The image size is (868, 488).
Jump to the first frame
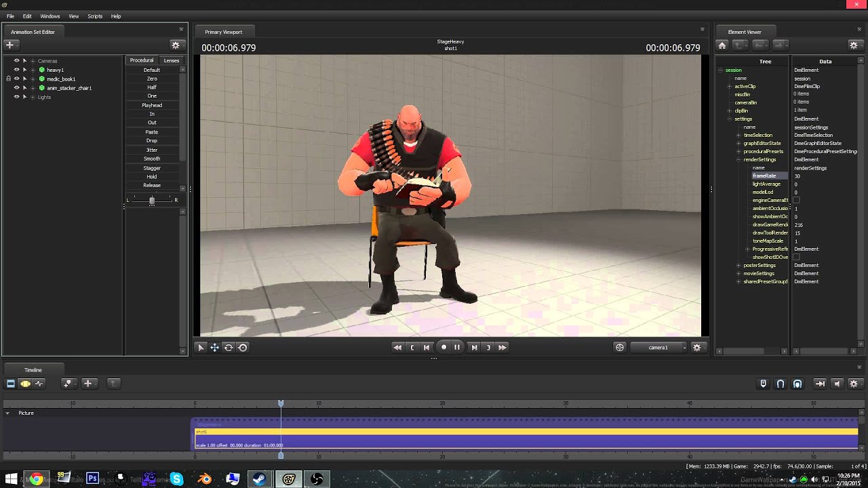coord(397,347)
